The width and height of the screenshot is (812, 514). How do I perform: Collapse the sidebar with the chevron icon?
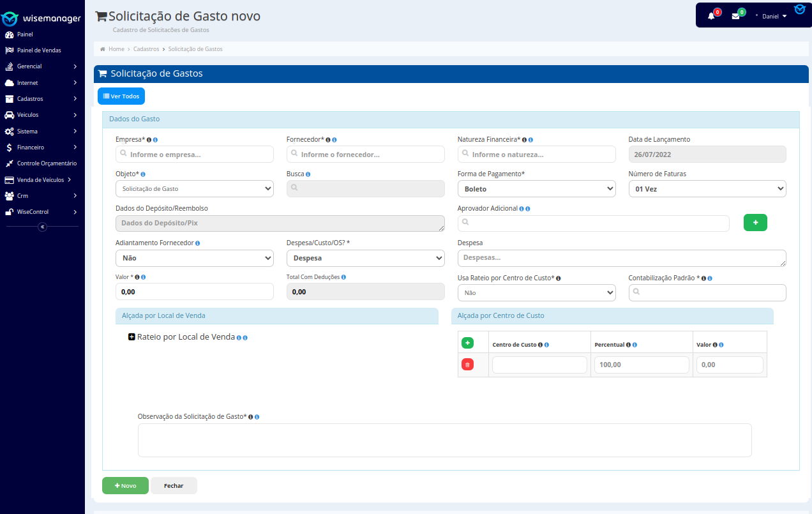[43, 227]
